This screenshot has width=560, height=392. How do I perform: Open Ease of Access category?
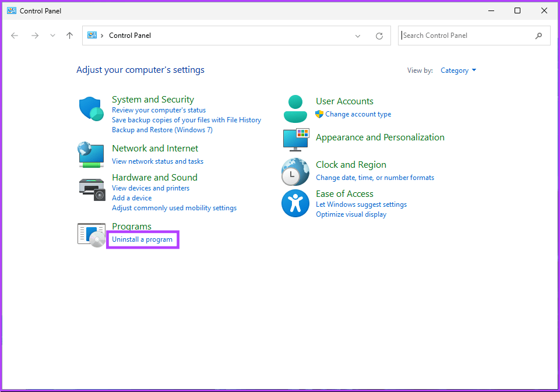pyautogui.click(x=344, y=194)
